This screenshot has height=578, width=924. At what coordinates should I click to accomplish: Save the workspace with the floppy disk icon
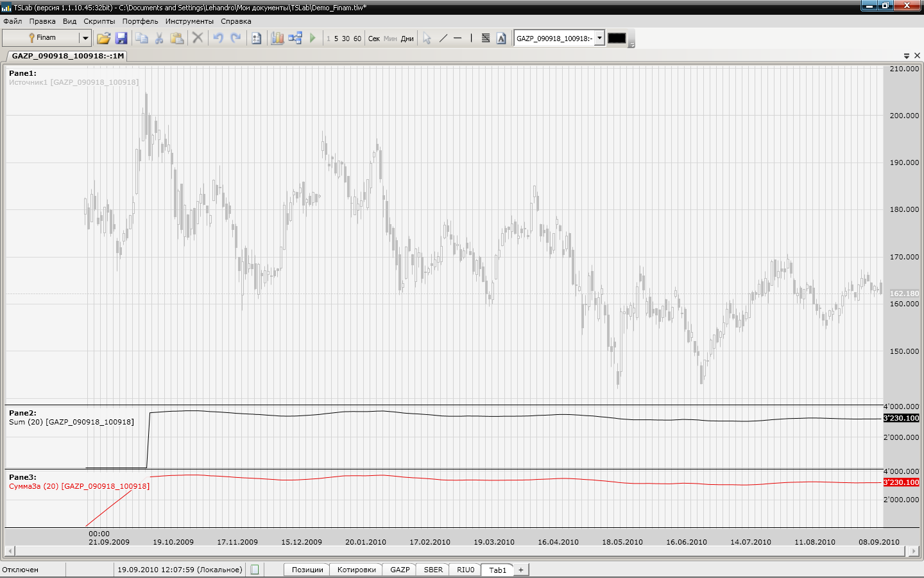tap(121, 39)
